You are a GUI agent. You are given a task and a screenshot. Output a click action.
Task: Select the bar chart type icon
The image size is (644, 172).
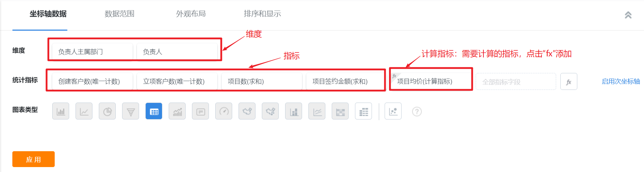click(x=61, y=111)
